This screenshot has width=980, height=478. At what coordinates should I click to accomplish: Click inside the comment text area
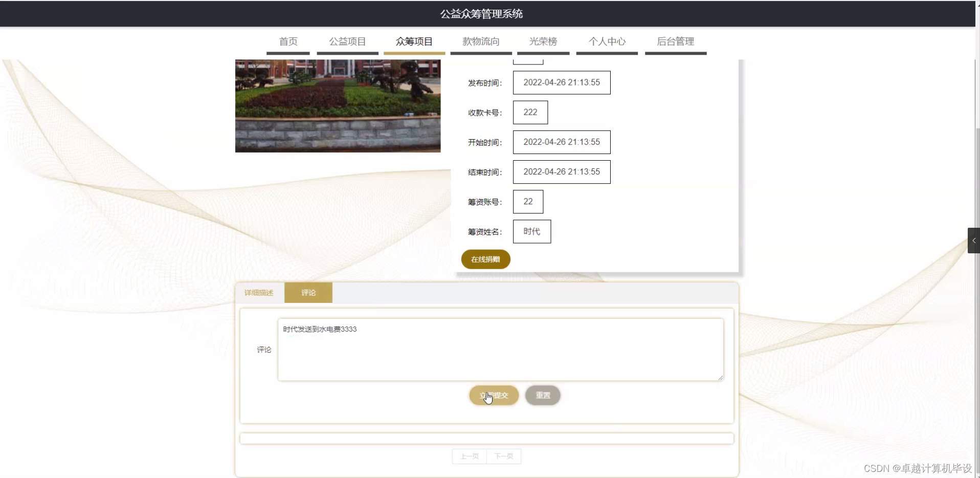(x=500, y=350)
